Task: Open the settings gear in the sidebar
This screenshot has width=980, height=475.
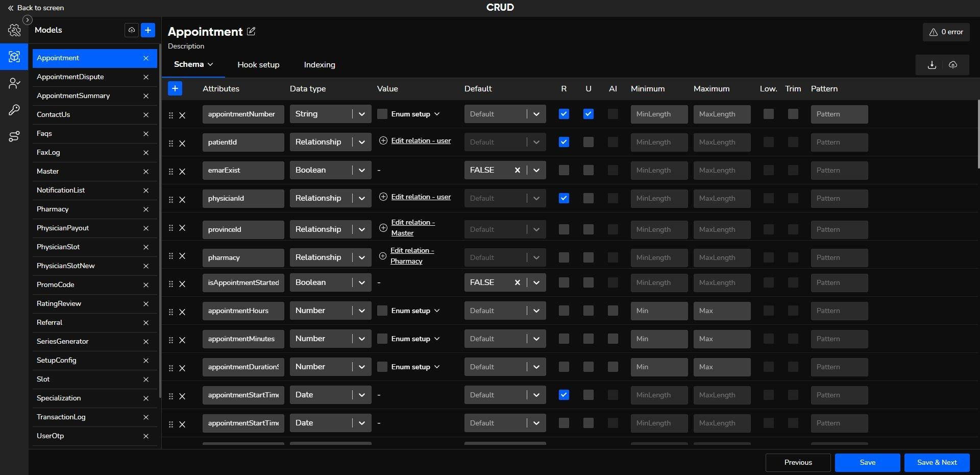Action: (x=14, y=30)
